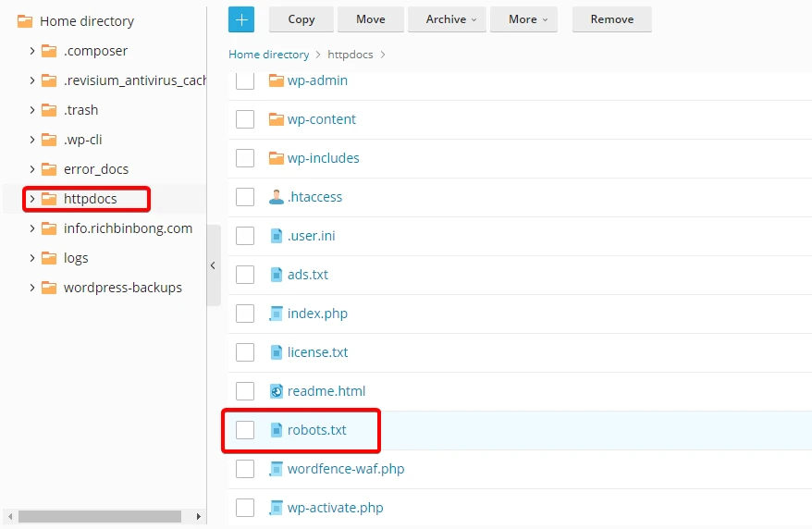
Task: Click the error_docs folder icon in tree
Action: 49,168
